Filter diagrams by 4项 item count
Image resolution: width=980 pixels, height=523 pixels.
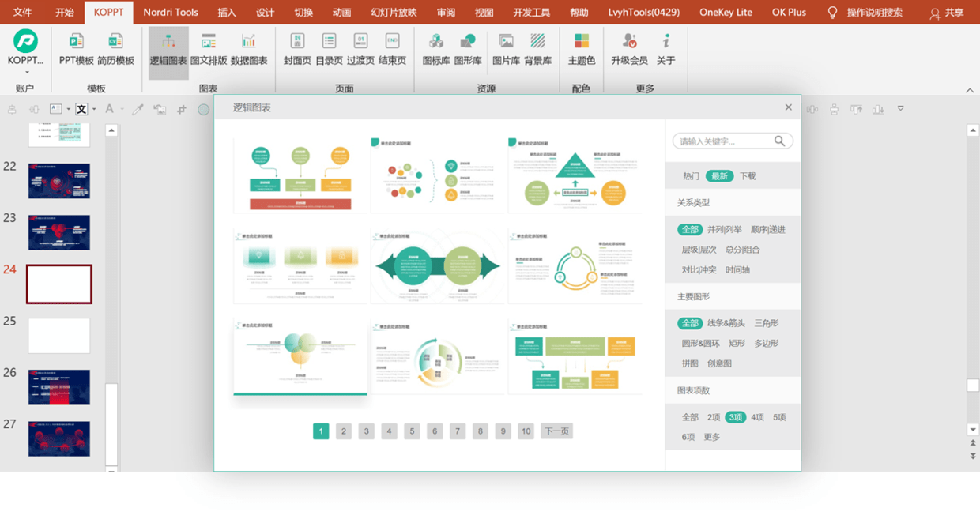pos(757,417)
